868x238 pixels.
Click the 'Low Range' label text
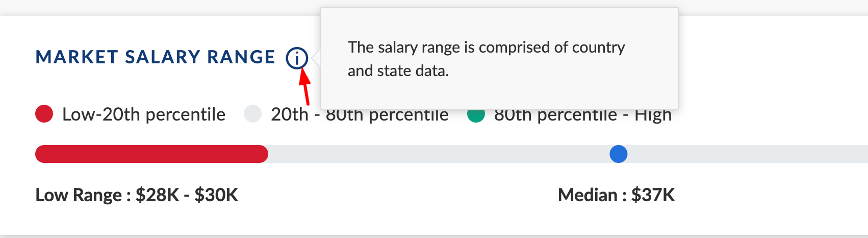click(79, 195)
